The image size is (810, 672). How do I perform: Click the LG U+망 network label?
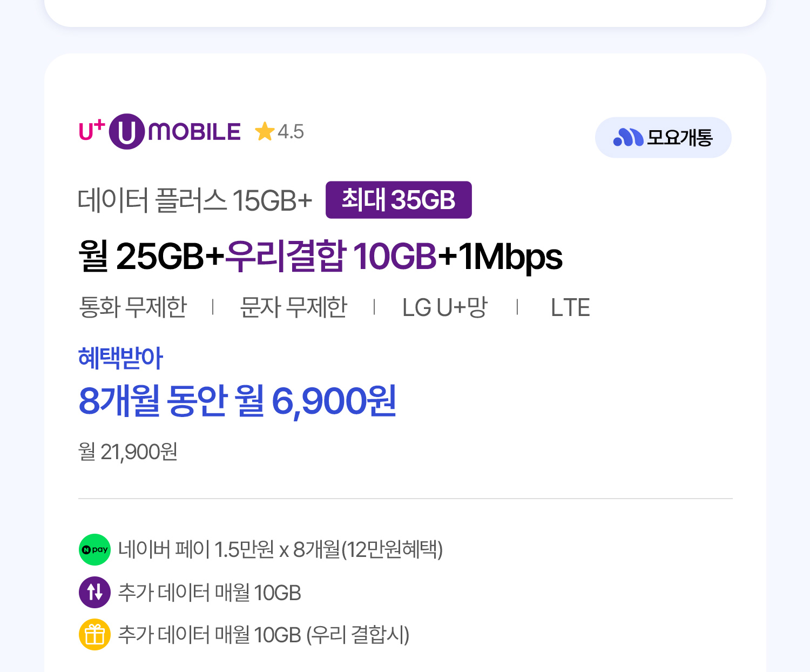click(445, 307)
